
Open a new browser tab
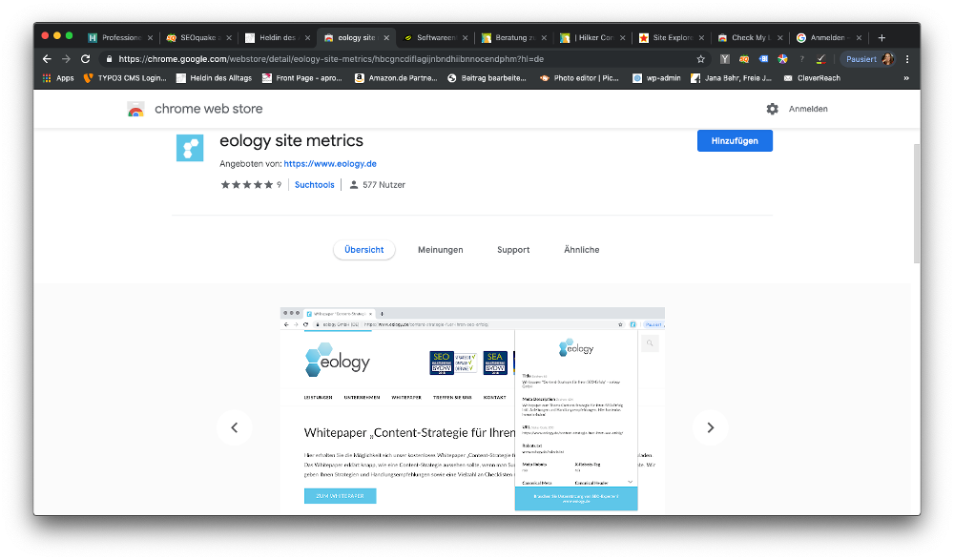click(x=881, y=38)
